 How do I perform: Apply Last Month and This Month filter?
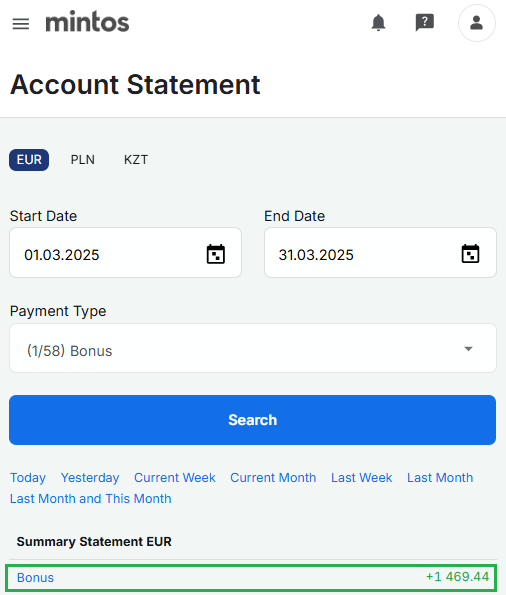(90, 498)
